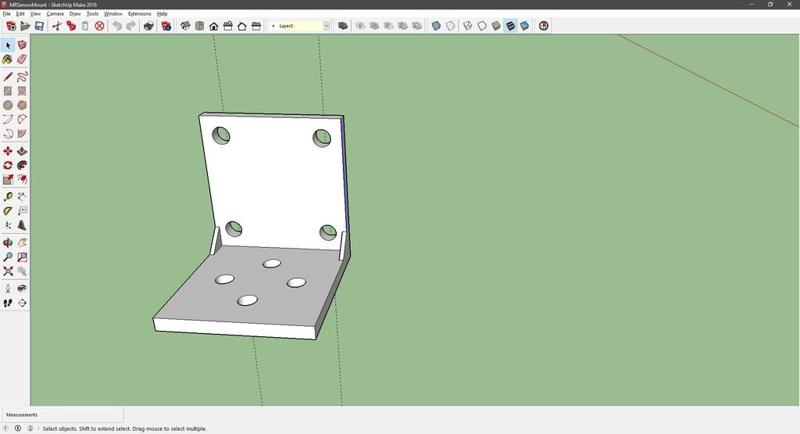The image size is (800, 434).
Task: Select the Rotated Rectangle tool
Action: coord(22,91)
